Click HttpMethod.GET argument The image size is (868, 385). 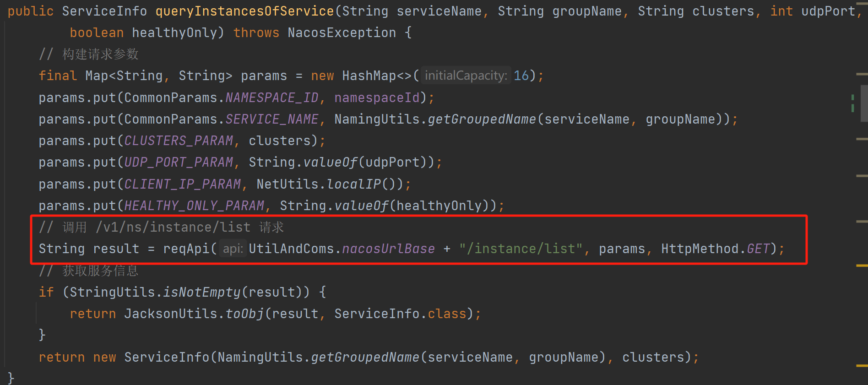pos(716,249)
